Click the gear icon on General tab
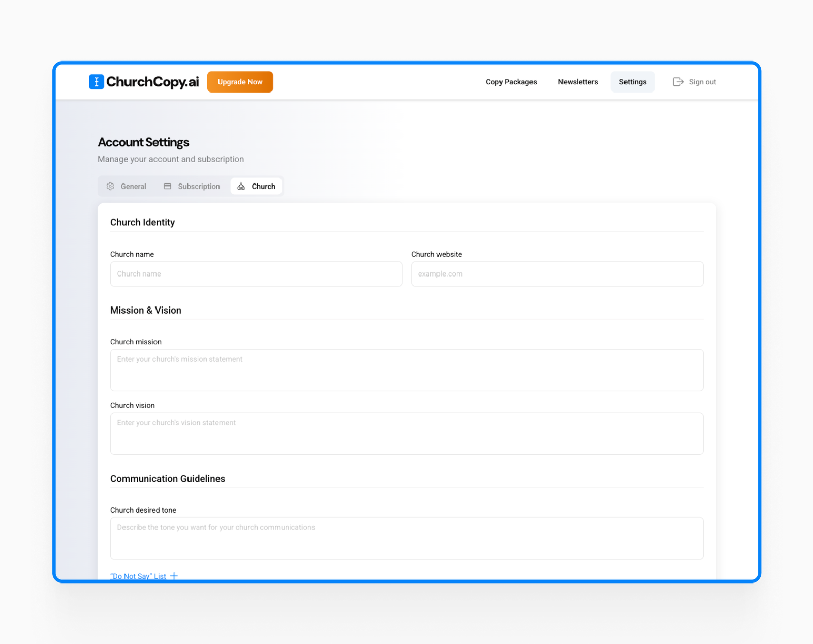 (x=110, y=186)
